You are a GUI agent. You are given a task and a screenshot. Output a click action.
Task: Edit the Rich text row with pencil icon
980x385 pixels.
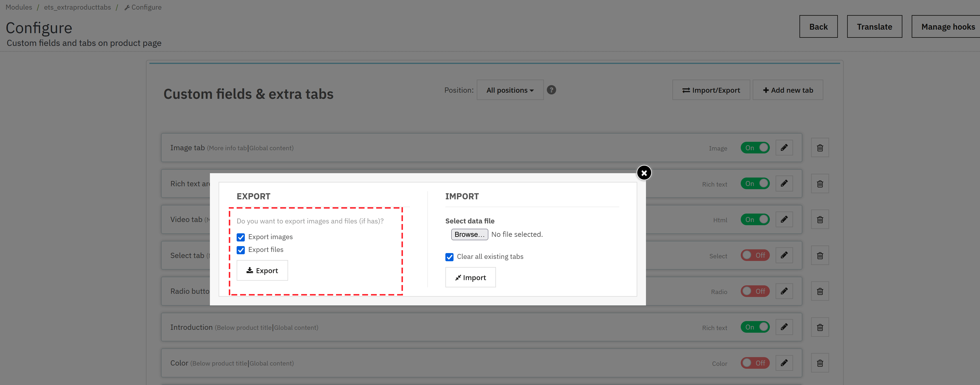(x=784, y=184)
